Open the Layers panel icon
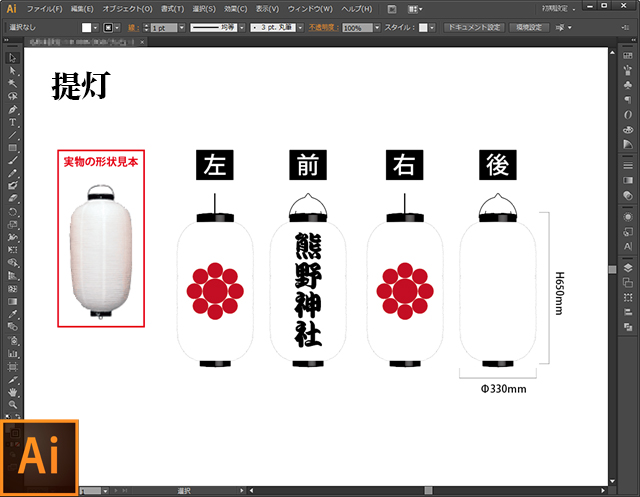This screenshot has width=640, height=497. point(628,268)
